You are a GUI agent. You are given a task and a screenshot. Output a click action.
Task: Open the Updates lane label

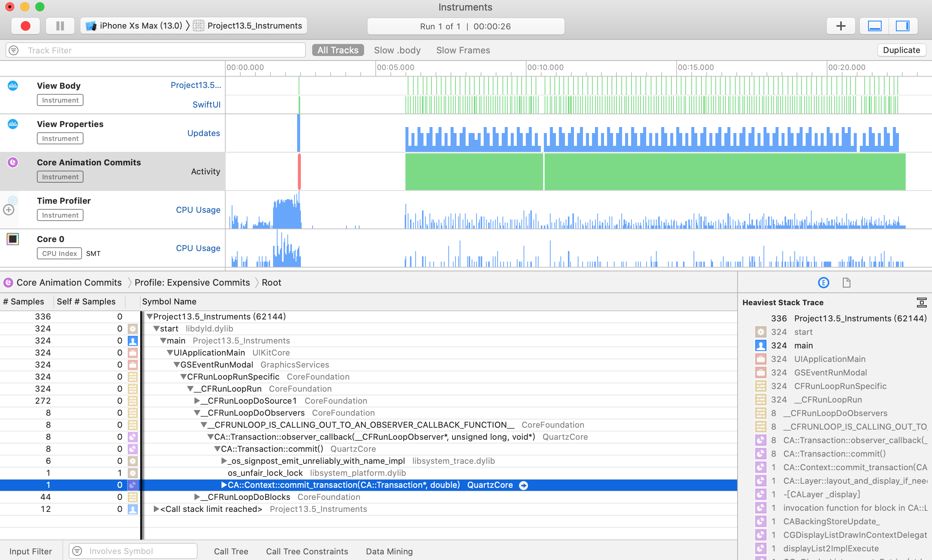pyautogui.click(x=203, y=133)
